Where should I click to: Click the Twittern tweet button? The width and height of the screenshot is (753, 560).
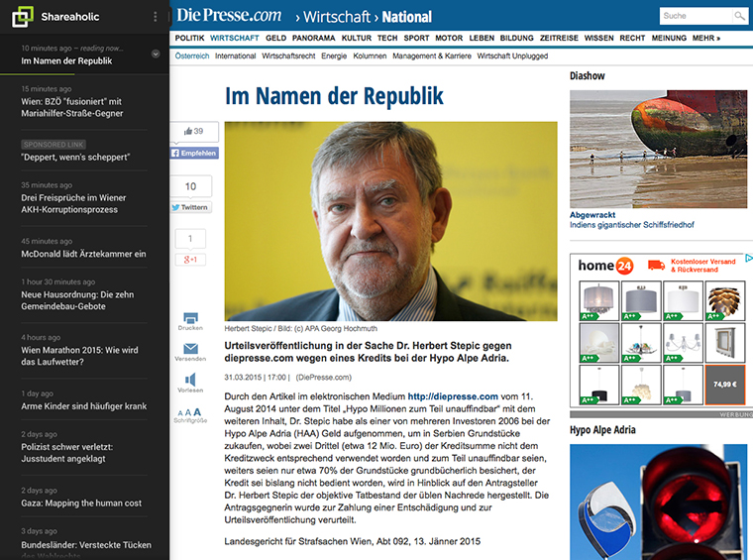point(190,207)
